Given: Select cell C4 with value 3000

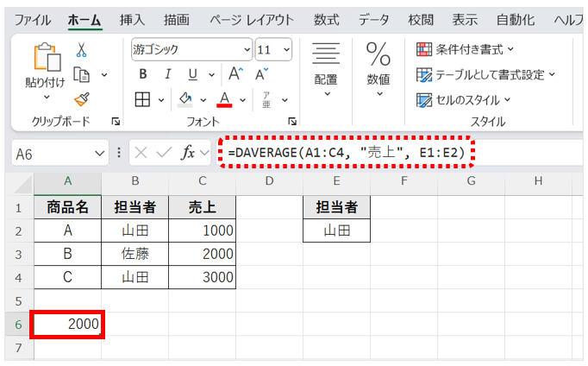Looking at the screenshot, I should (202, 277).
